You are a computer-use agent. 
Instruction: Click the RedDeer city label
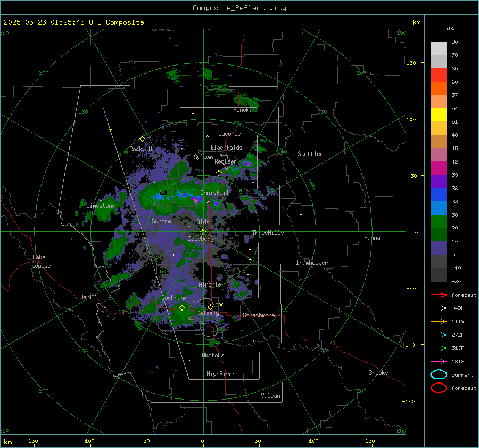point(226,161)
